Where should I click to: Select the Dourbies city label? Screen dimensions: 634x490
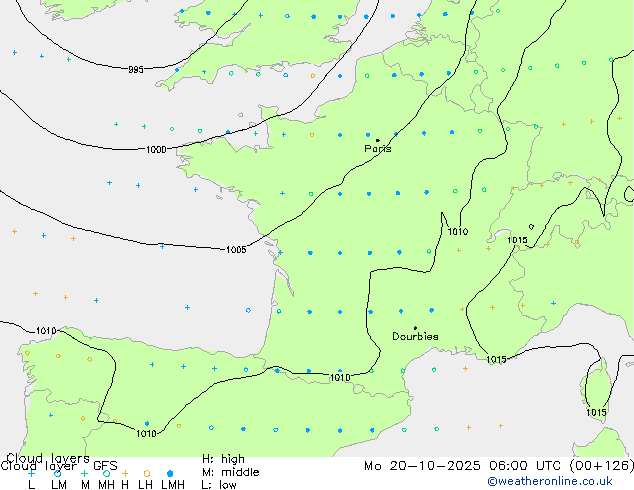415,336
